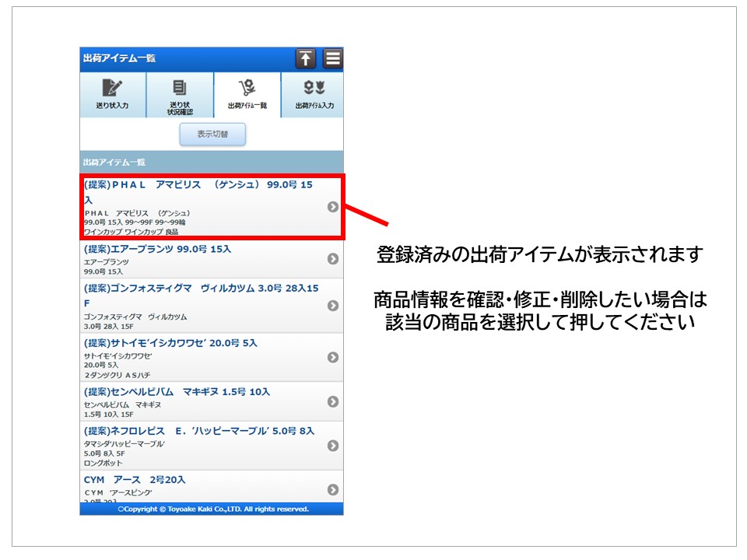The height and width of the screenshot is (560, 747).
Task: Click arrow icon on サトイモ'イシカワワセ' row
Action: pyautogui.click(x=332, y=357)
